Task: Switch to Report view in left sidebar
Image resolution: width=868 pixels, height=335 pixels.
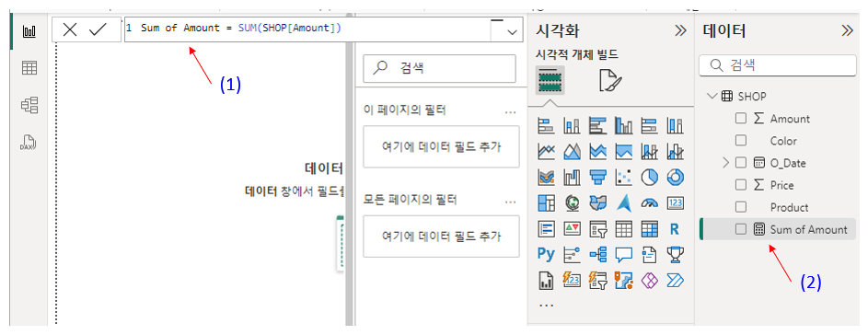Action: pyautogui.click(x=29, y=31)
